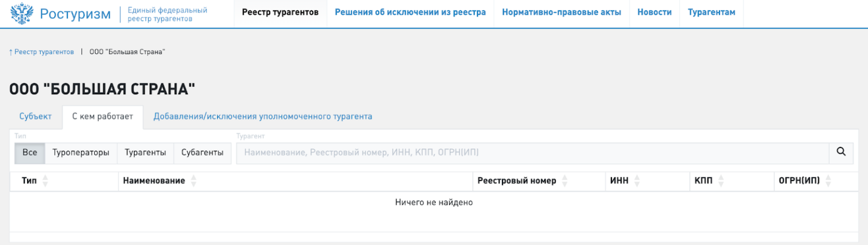Click the Турагент search input field
868x245 pixels.
(x=531, y=153)
